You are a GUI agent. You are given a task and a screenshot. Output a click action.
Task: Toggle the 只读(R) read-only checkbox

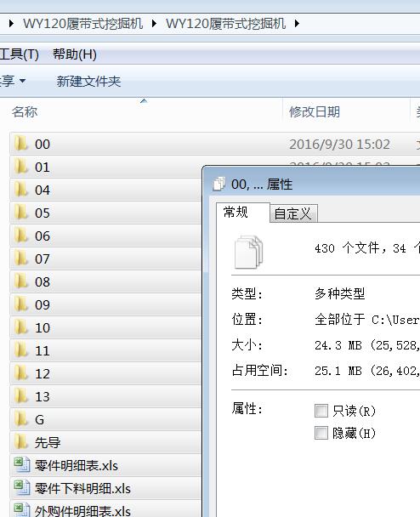pyautogui.click(x=321, y=411)
